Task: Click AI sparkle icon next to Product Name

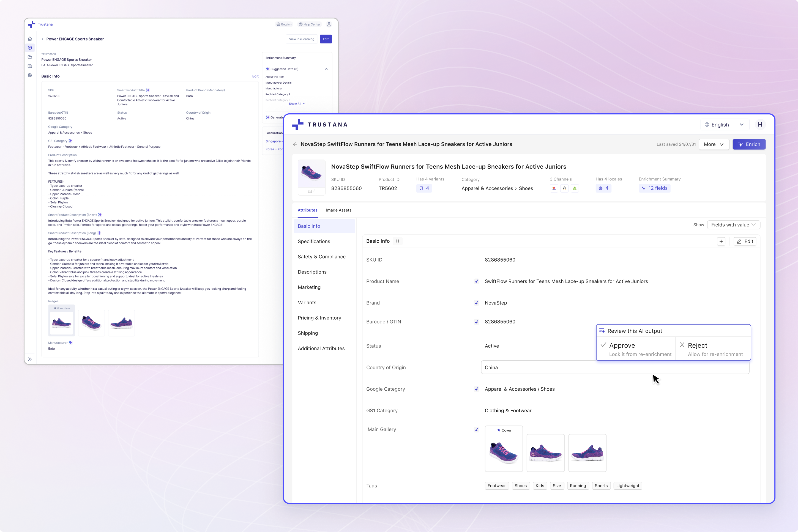Action: 476,282
